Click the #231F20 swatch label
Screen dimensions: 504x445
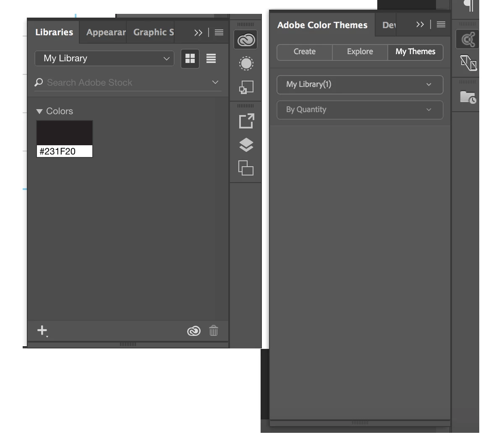tap(57, 151)
